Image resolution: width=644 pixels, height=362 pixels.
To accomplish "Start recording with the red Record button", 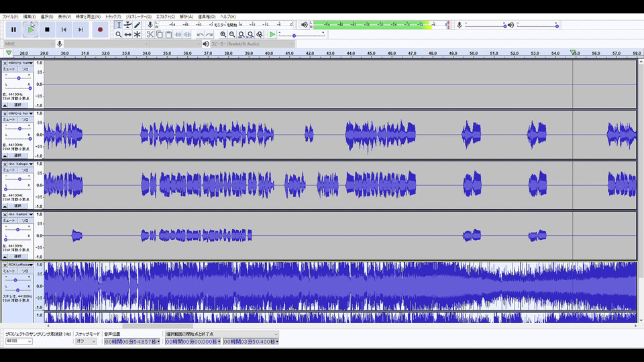I will click(x=100, y=29).
